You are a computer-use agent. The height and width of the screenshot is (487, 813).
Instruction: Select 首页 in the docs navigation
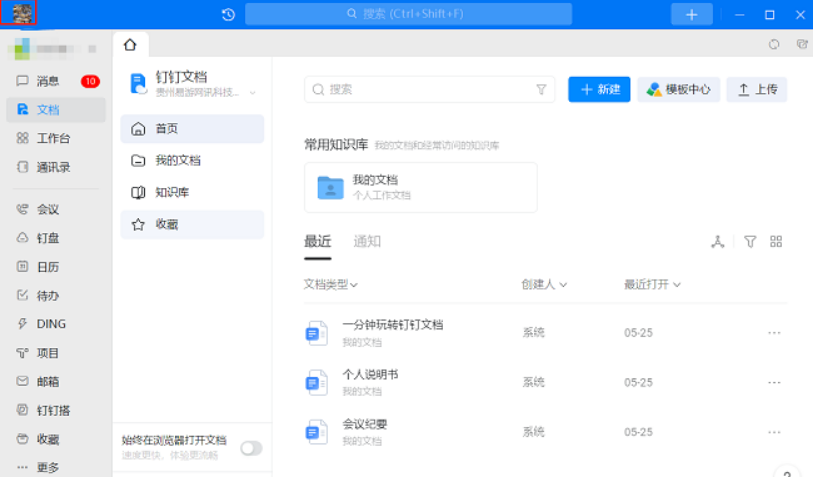point(192,129)
